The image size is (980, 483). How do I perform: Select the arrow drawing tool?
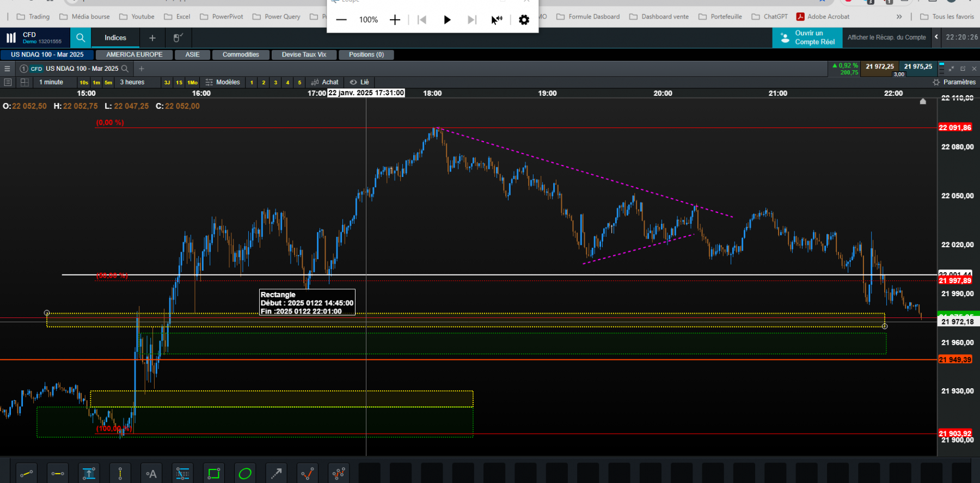277,474
